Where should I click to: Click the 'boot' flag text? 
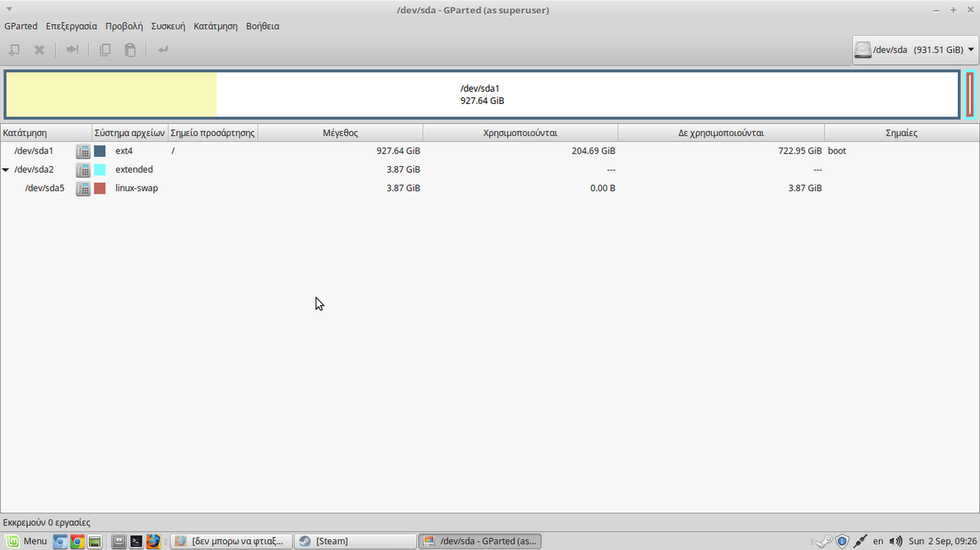[837, 151]
